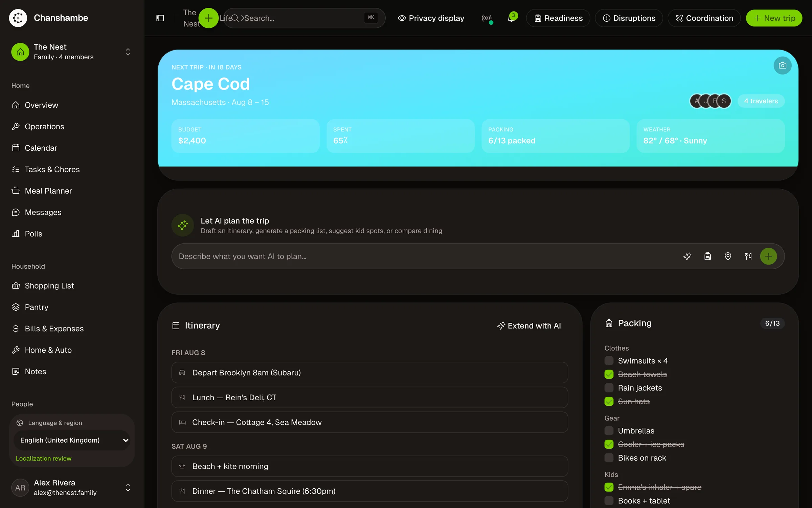Toggle the Privacy display button
The image size is (812, 508).
click(431, 18)
